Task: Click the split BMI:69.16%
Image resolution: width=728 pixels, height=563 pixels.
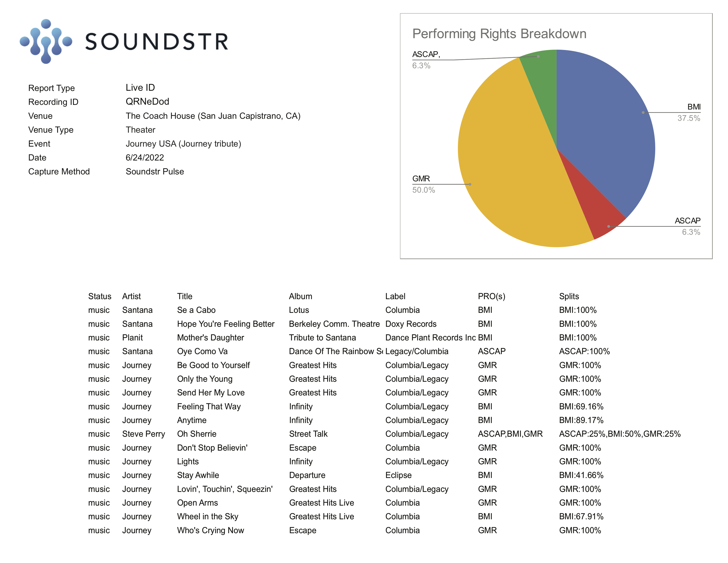Action: [x=581, y=406]
